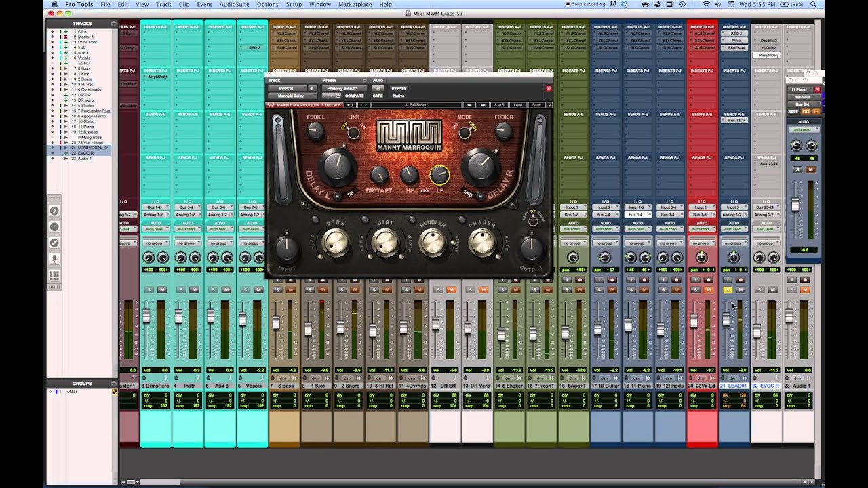Open the Track menu

coord(163,4)
